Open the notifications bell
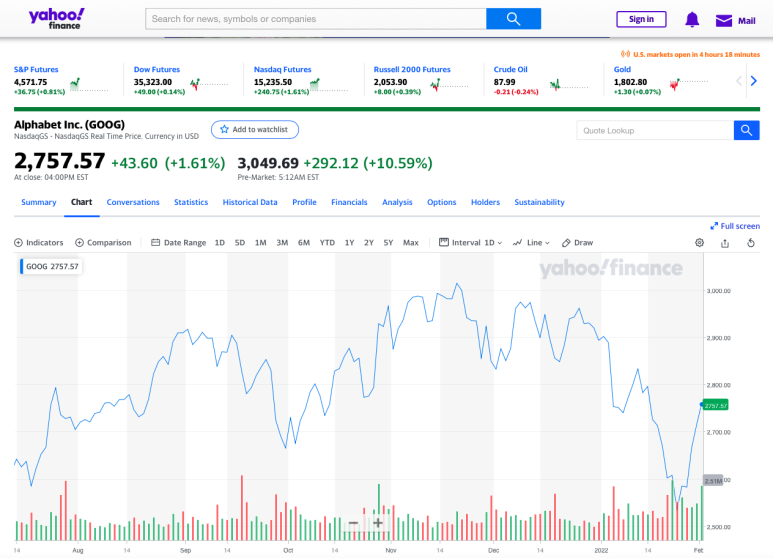Viewport: 773px width, 558px height. [692, 20]
